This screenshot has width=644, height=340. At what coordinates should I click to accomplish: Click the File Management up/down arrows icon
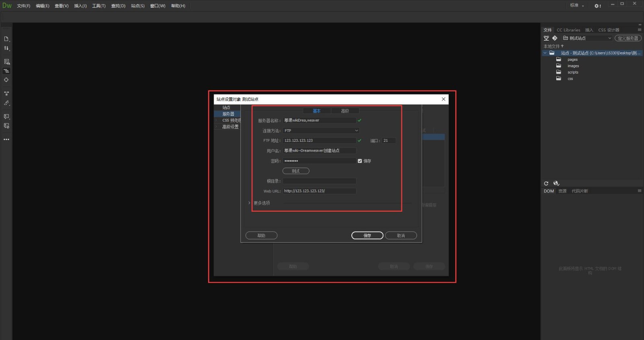click(x=6, y=48)
